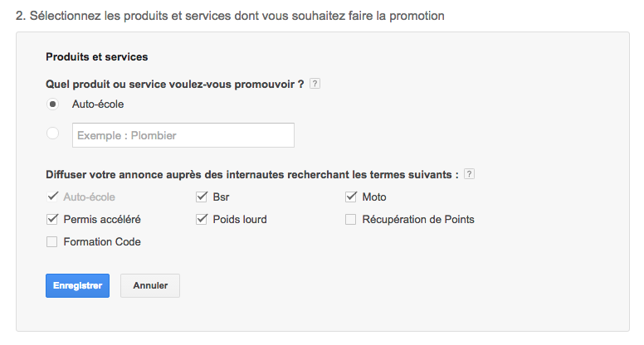Screen dimensions: 644x345
Task: Cancel with the Annuler button
Action: 150,285
